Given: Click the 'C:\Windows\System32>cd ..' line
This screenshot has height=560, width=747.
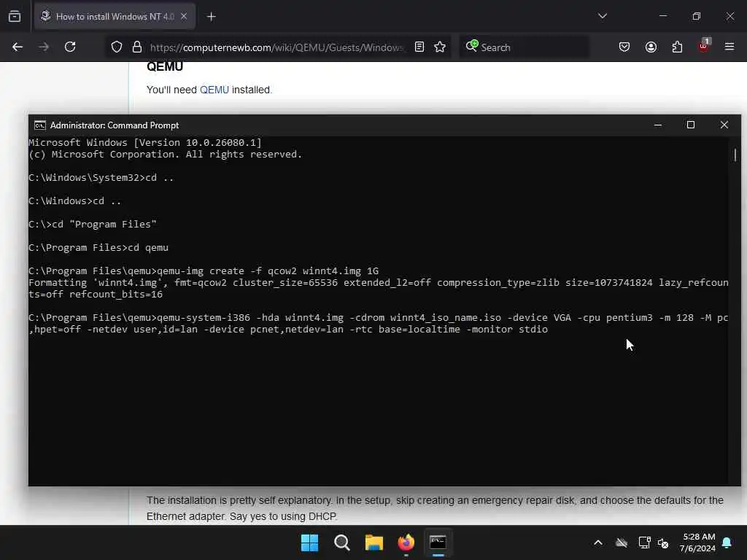Looking at the screenshot, I should coord(101,178).
